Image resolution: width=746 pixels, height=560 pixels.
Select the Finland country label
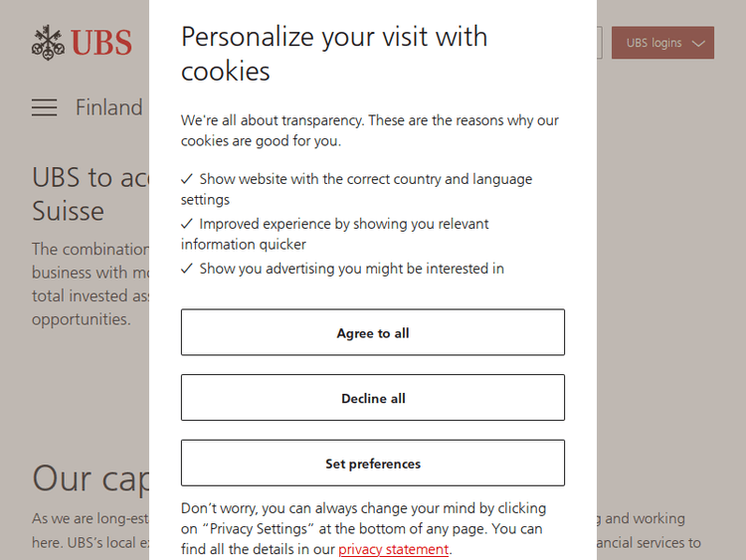point(108,107)
